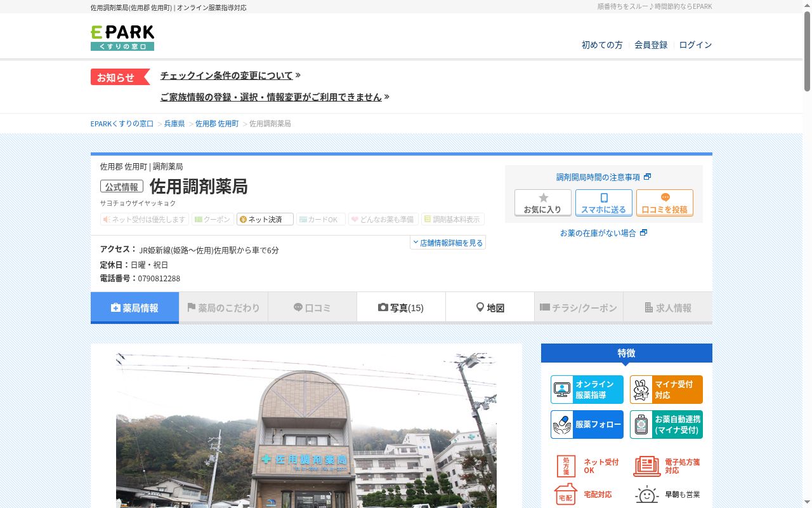
Task: Open 調剤開局時間の注意事項 link
Action: tap(598, 177)
